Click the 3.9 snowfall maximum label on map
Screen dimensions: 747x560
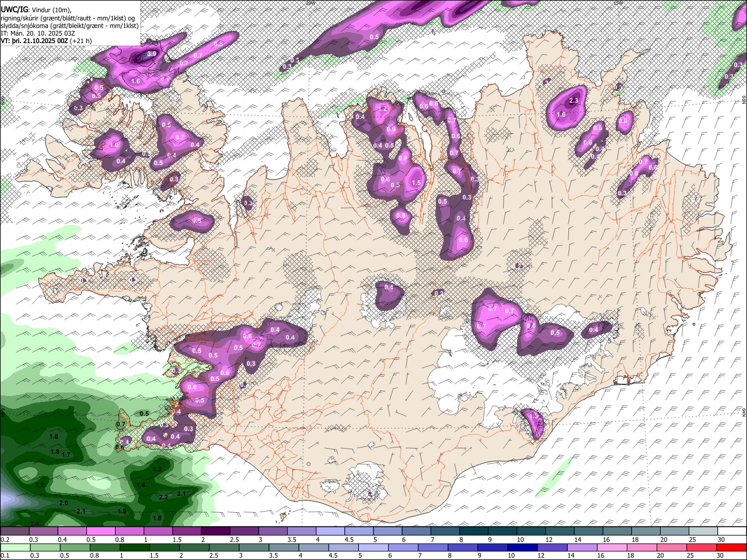pyautogui.click(x=151, y=54)
